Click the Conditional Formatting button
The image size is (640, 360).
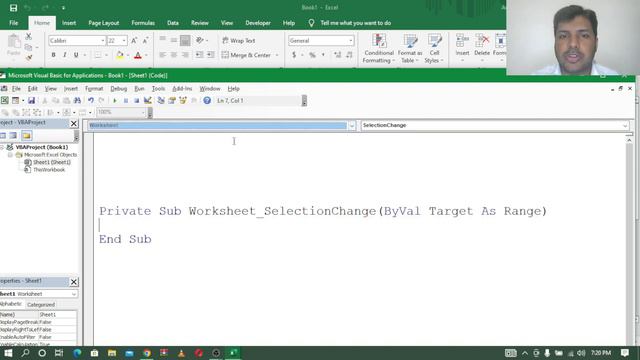[x=379, y=49]
